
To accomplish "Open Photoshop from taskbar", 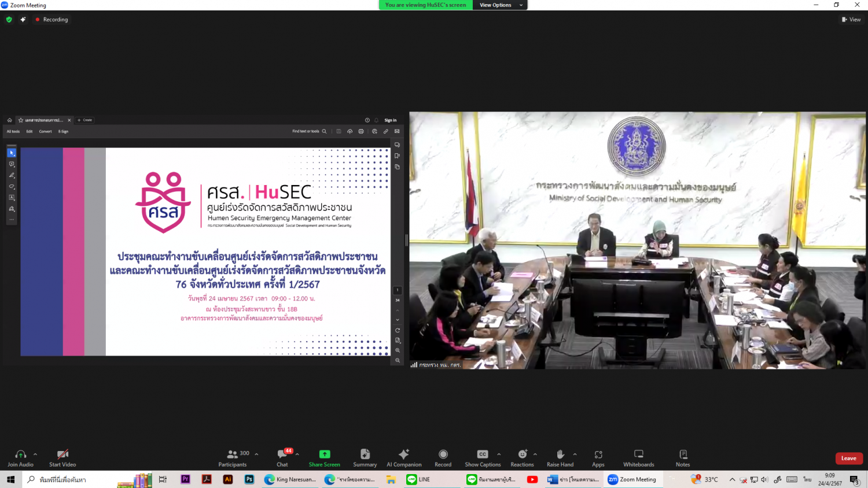I will pos(249,479).
